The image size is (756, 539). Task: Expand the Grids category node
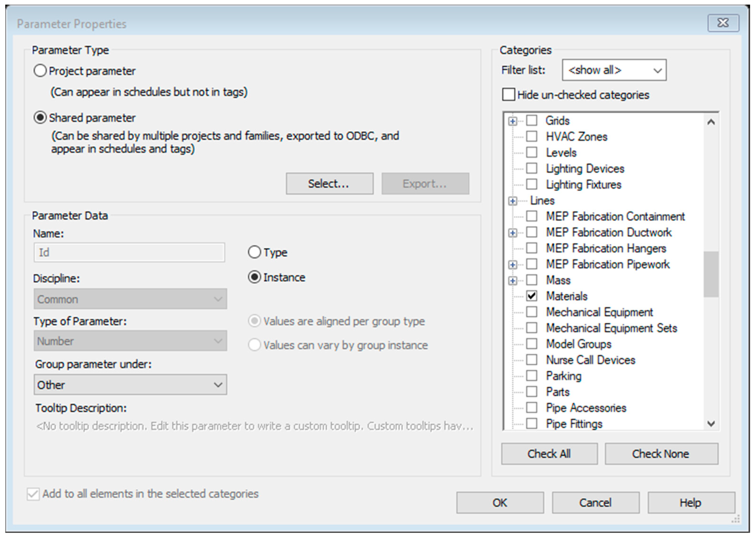(x=512, y=121)
